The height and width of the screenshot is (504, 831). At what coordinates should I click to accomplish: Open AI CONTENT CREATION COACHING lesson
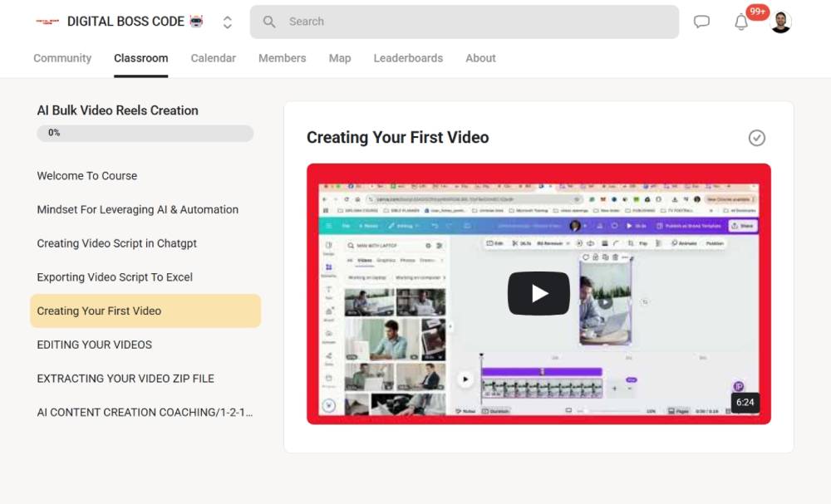pyautogui.click(x=145, y=413)
